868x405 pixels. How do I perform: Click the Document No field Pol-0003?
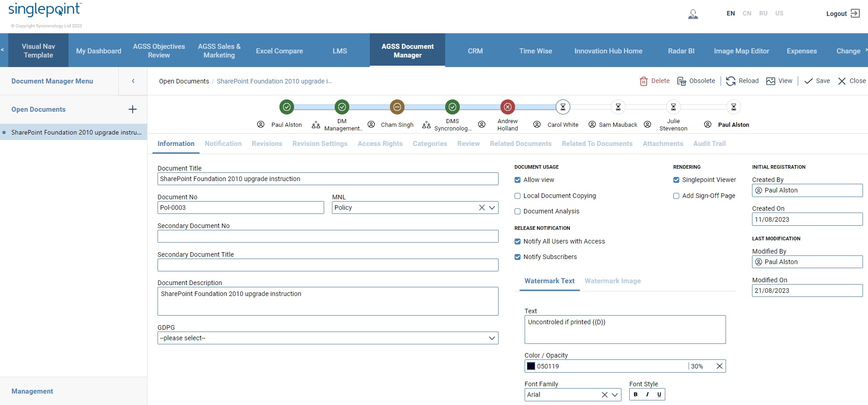(241, 208)
